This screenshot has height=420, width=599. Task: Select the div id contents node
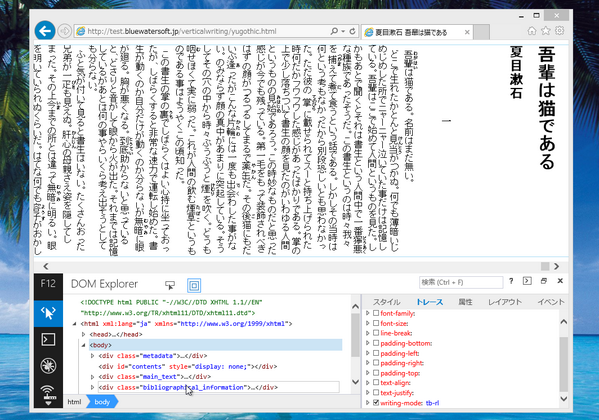tap(188, 366)
